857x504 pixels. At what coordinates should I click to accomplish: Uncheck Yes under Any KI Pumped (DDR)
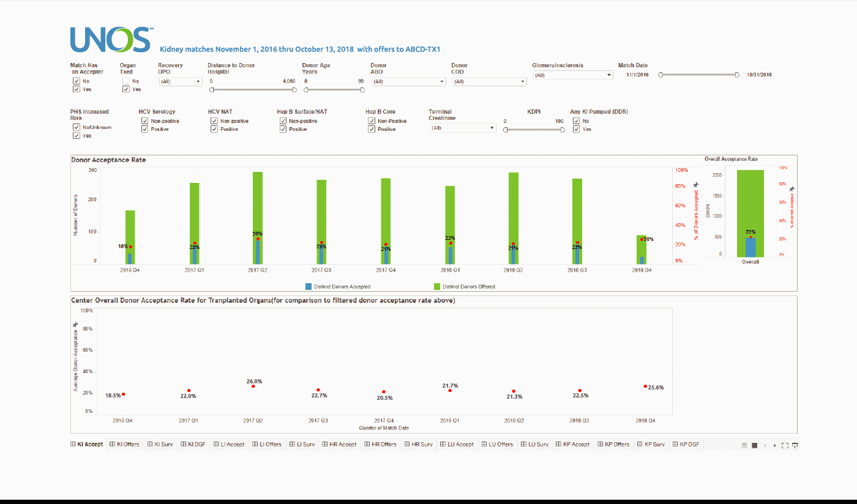(x=577, y=129)
